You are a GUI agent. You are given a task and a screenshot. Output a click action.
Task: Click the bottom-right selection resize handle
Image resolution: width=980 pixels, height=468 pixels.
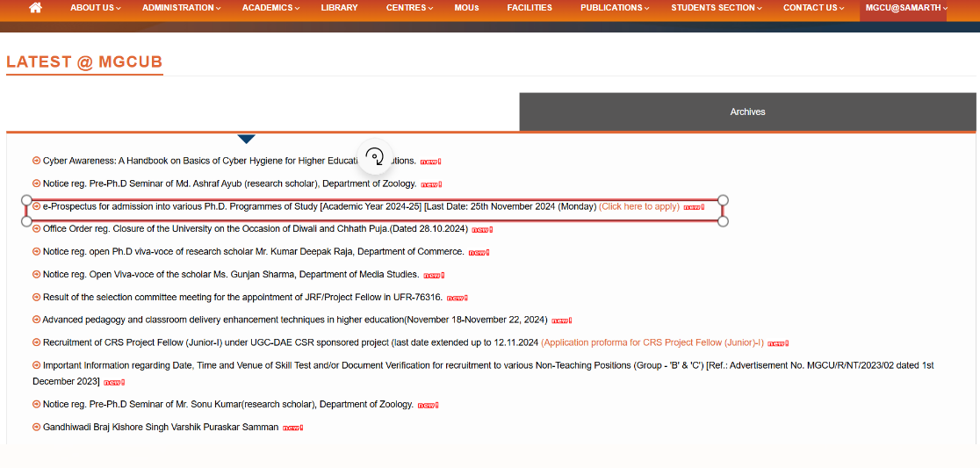pos(723,221)
